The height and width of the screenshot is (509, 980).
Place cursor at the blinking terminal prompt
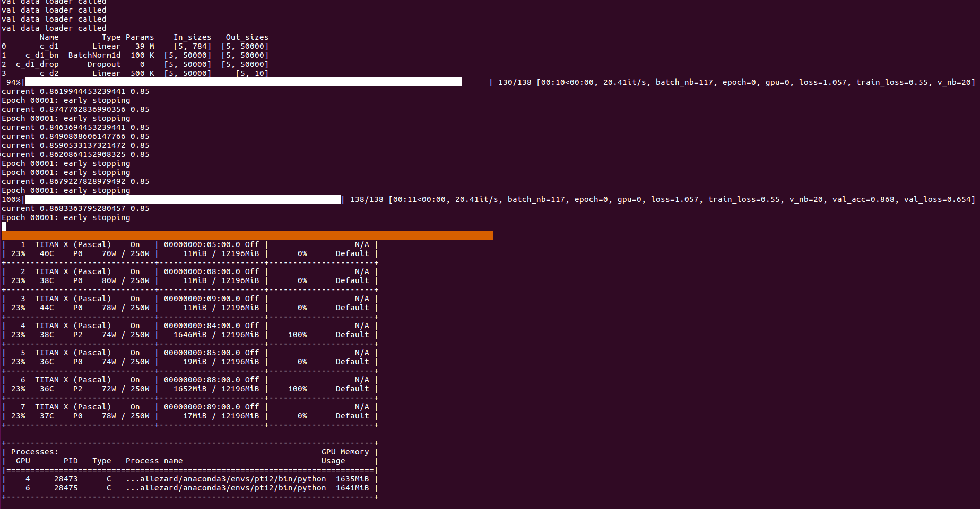tap(4, 226)
